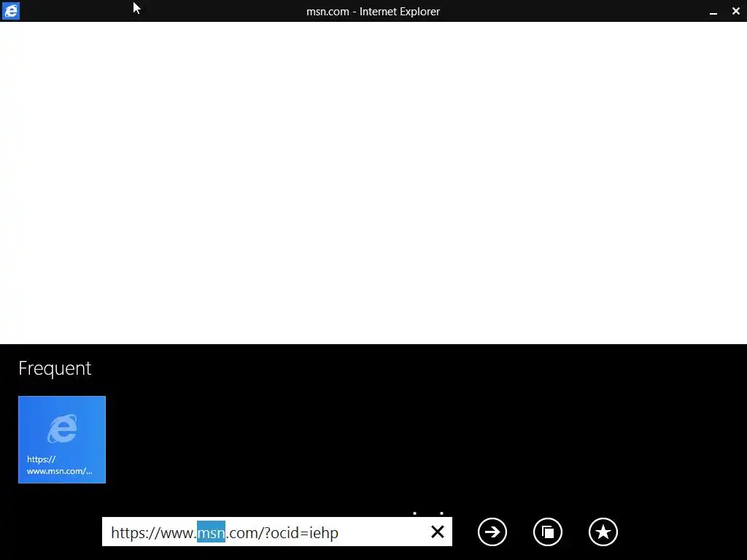This screenshot has width=747, height=560.
Task: Click the Internet Explorer icon in title bar
Action: (x=10, y=10)
